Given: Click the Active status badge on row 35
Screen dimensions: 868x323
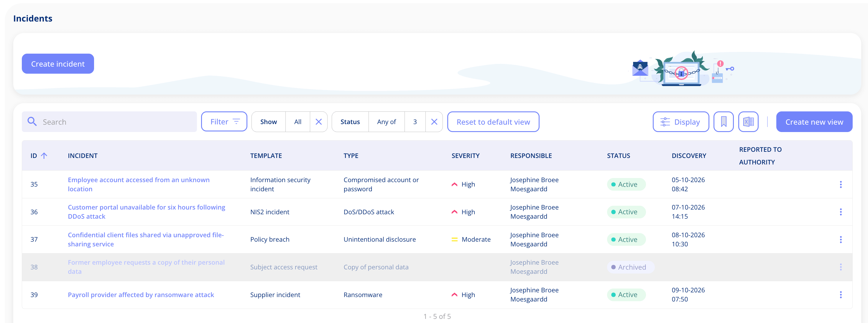Looking at the screenshot, I should point(626,184).
